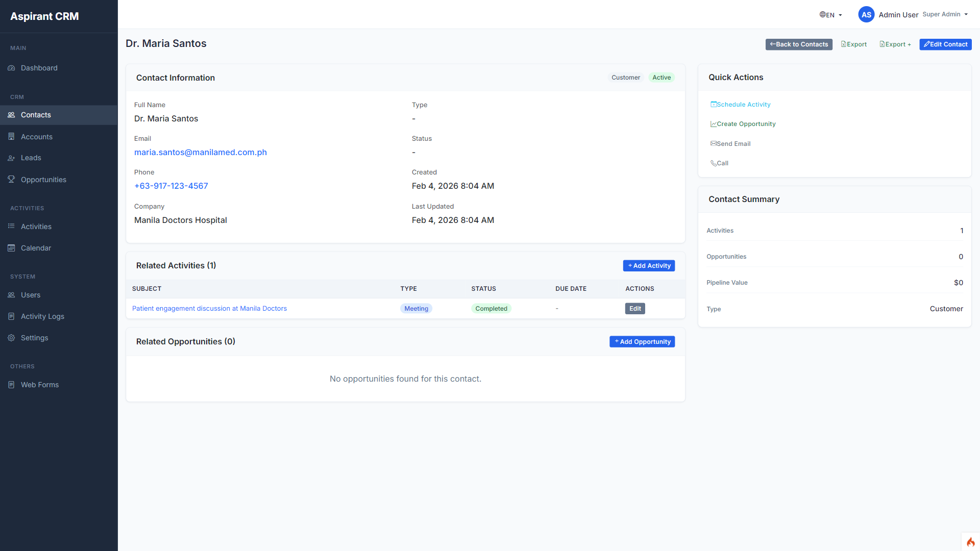Click the flame icon at bottom-right corner
Viewport: 980px width, 551px height.
point(970,542)
